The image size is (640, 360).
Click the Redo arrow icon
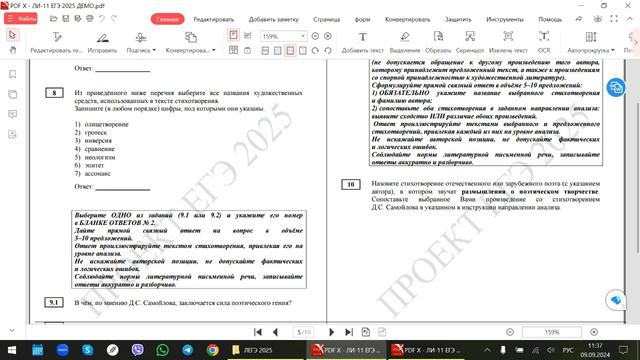click(x=114, y=19)
